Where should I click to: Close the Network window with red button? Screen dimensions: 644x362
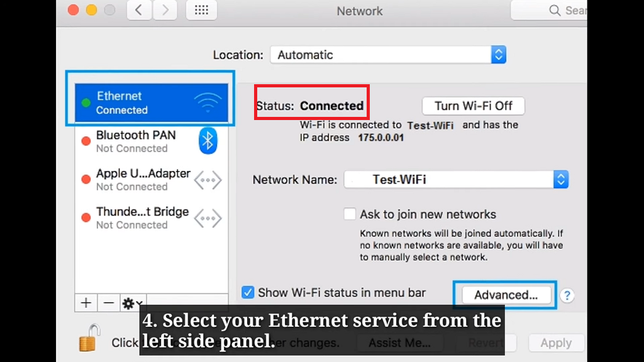pos(74,10)
